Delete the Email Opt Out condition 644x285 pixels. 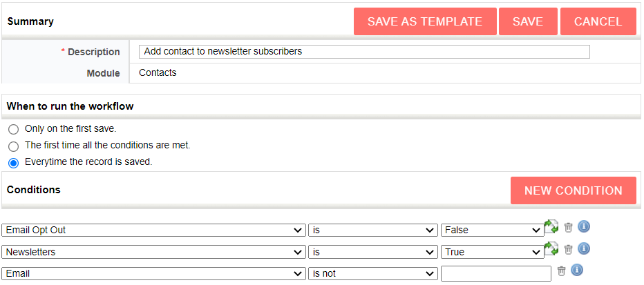click(569, 228)
